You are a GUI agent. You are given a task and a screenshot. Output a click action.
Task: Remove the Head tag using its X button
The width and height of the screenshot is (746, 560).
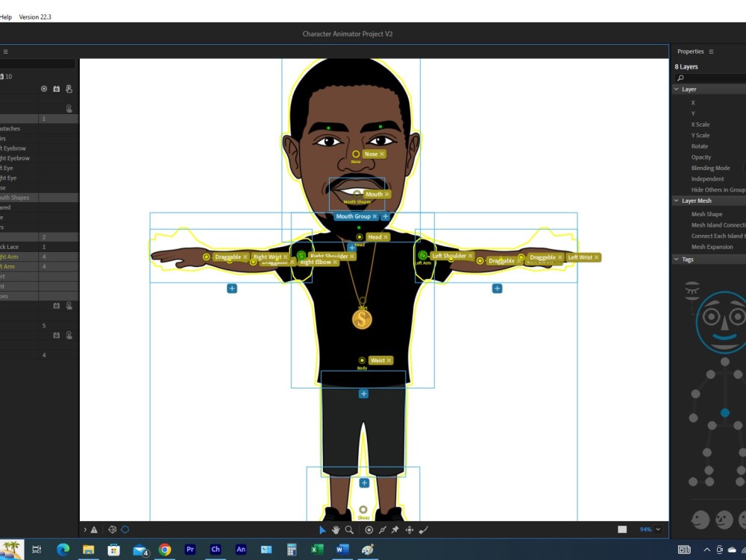pos(386,236)
